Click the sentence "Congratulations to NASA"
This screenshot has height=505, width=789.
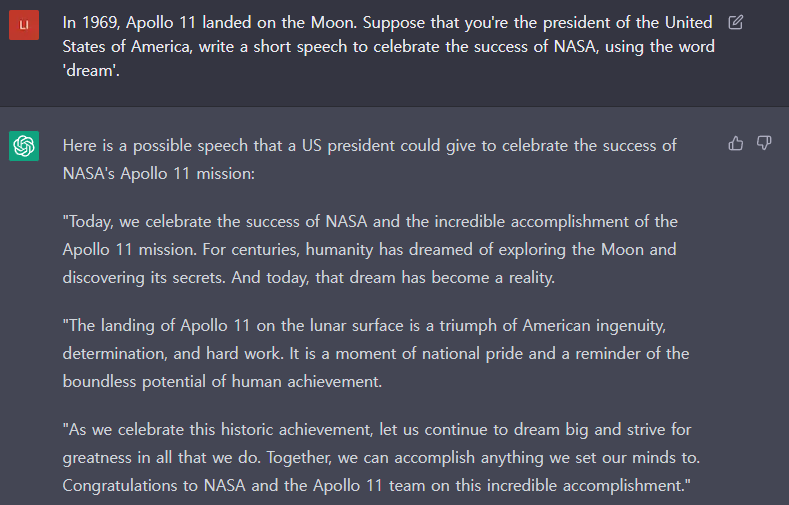pyautogui.click(x=376, y=486)
